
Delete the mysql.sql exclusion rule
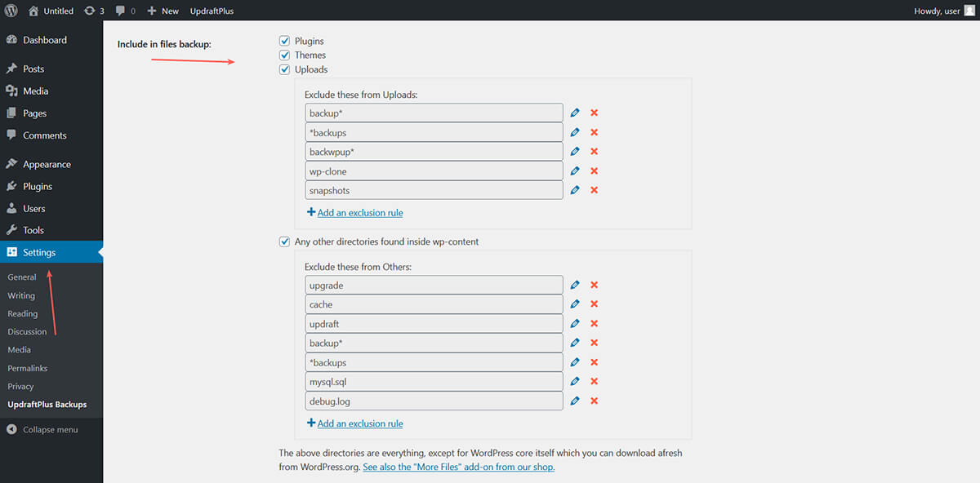click(x=595, y=381)
